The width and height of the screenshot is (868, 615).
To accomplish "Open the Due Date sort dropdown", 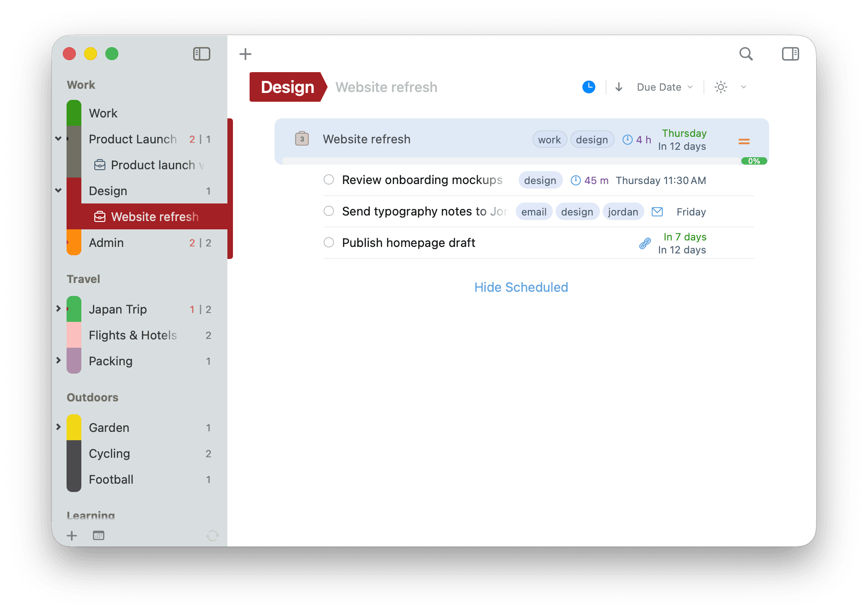I will [665, 87].
